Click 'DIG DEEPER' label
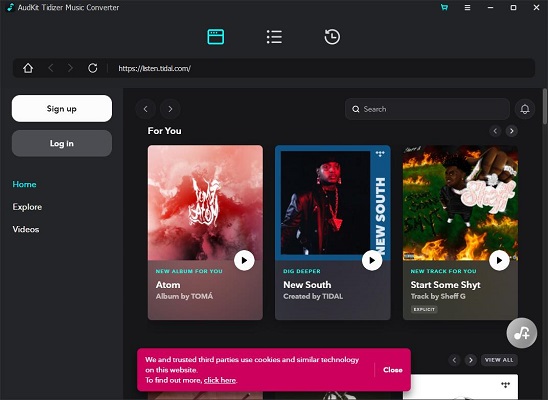 (x=302, y=271)
